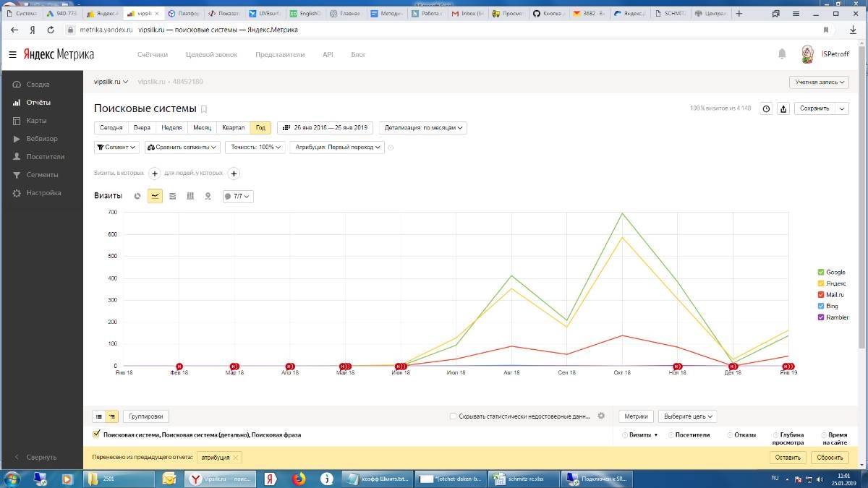Expand the Сохранить arrow dropdown
This screenshot has height=488, width=868.
(x=841, y=108)
